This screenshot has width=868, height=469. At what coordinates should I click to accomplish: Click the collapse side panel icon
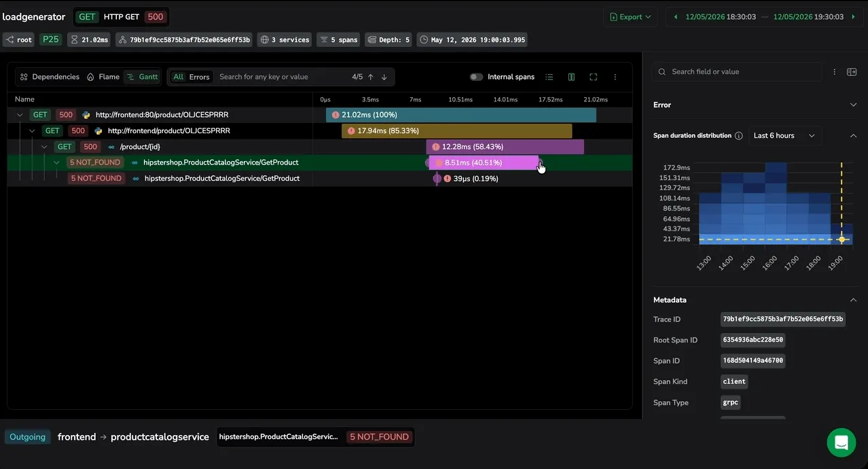click(x=851, y=71)
